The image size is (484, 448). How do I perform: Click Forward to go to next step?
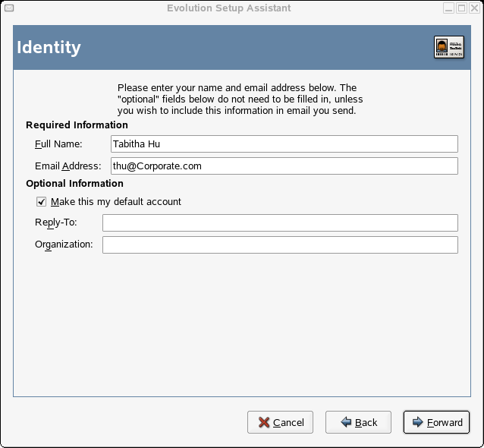click(x=437, y=422)
